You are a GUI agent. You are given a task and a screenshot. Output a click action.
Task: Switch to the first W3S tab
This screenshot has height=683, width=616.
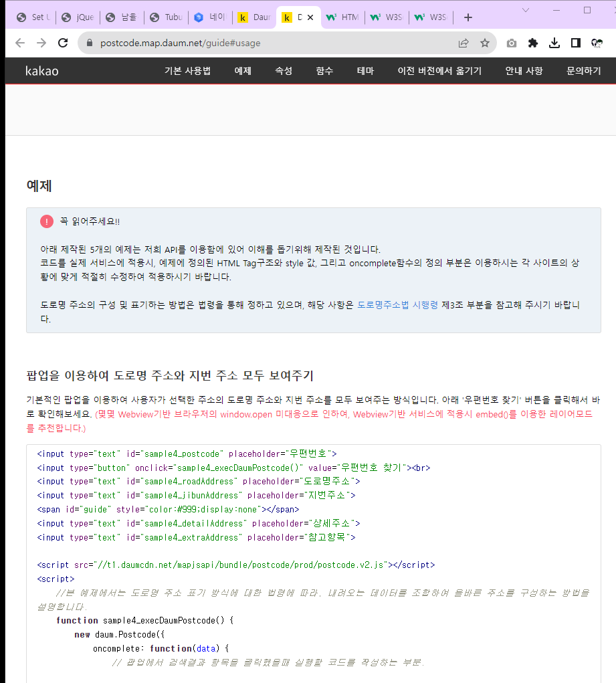(387, 17)
